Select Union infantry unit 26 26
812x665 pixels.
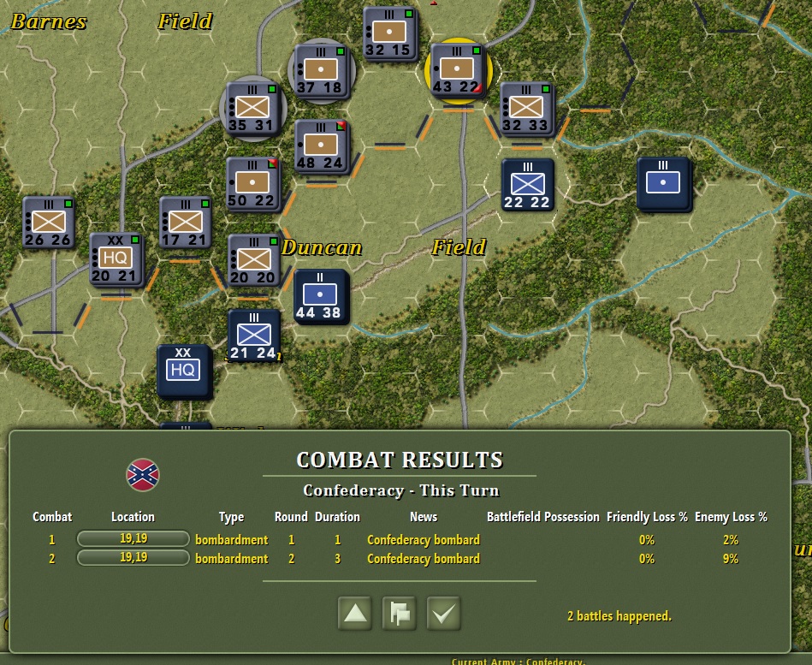49,223
